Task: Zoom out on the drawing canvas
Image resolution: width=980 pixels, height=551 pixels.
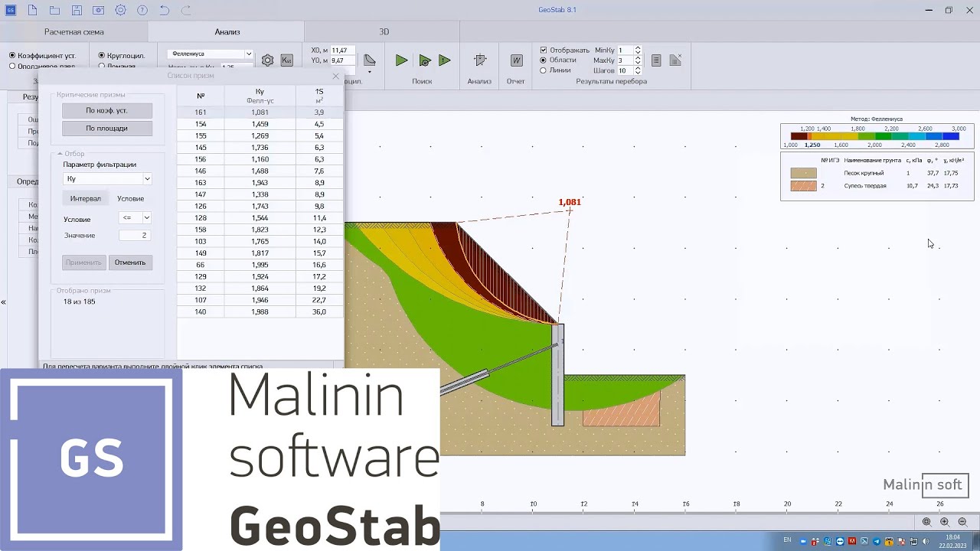Action: click(x=962, y=522)
